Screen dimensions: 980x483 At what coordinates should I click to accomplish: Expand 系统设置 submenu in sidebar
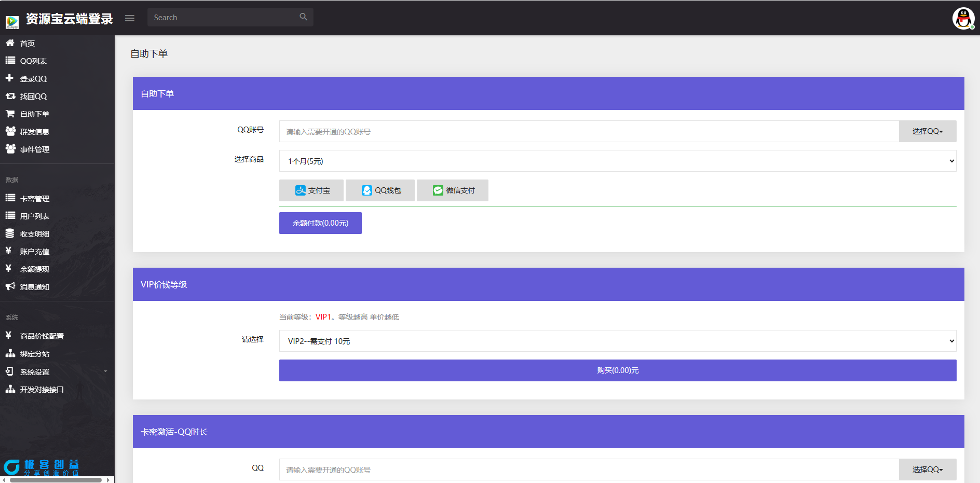pos(57,371)
